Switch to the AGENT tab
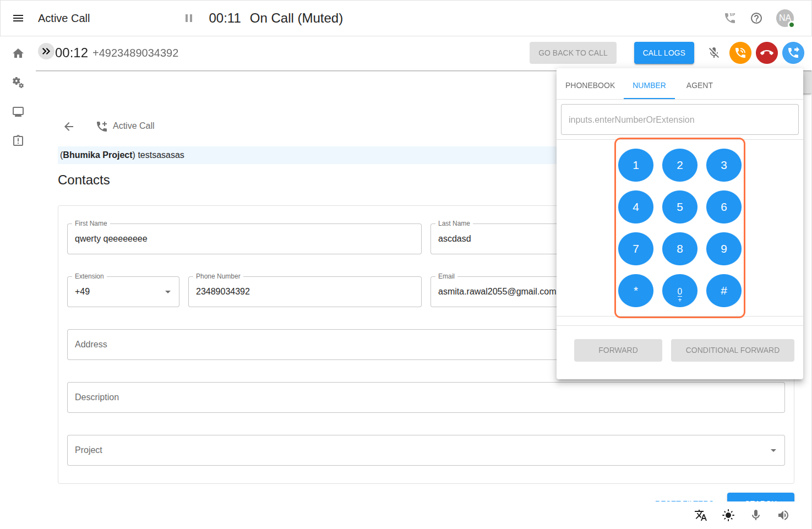This screenshot has height=529, width=812. (x=699, y=85)
